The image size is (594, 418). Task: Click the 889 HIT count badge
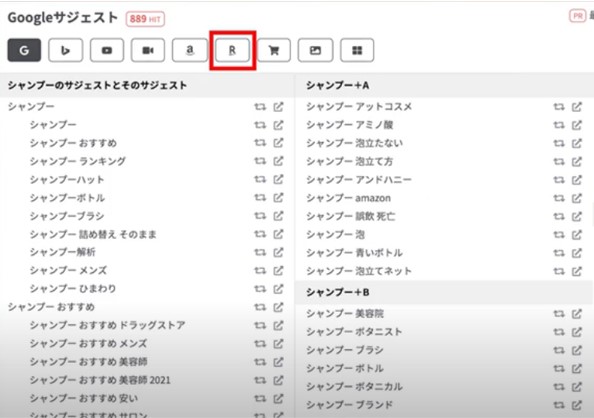pos(145,19)
